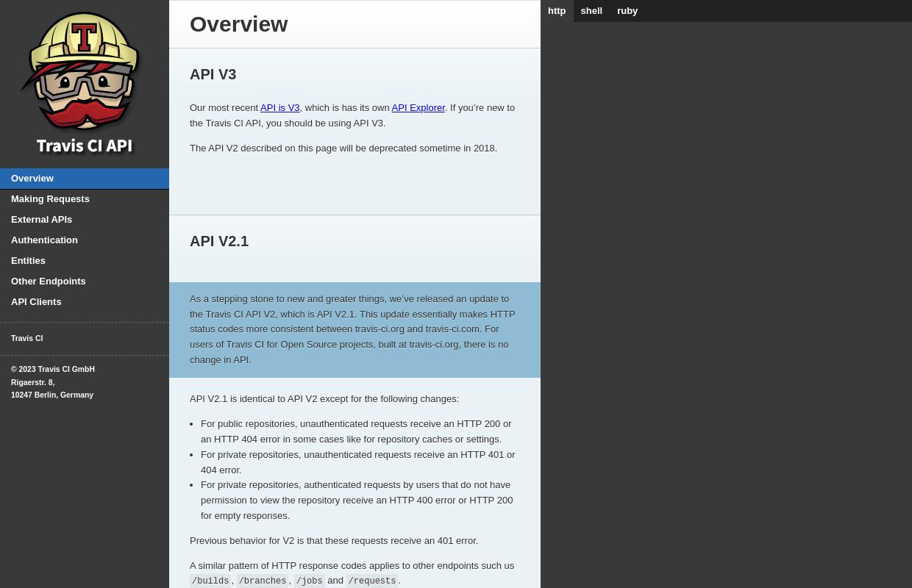912x588 pixels.
Task: Open the Entities sidebar item
Action: click(85, 261)
